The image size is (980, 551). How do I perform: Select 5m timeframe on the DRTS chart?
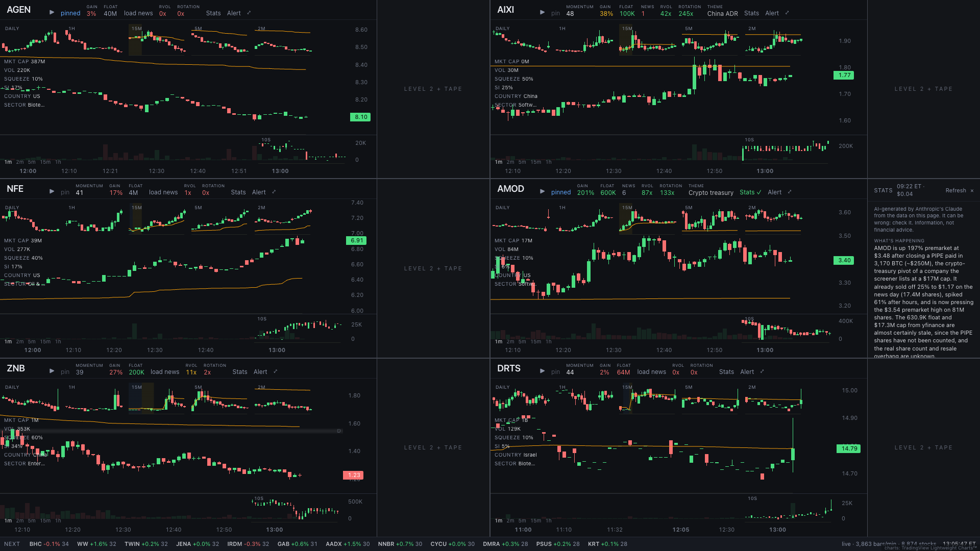pos(522,521)
